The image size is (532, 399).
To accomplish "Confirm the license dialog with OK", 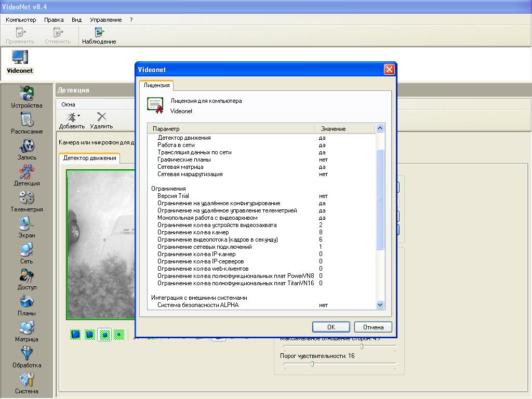I will (331, 327).
